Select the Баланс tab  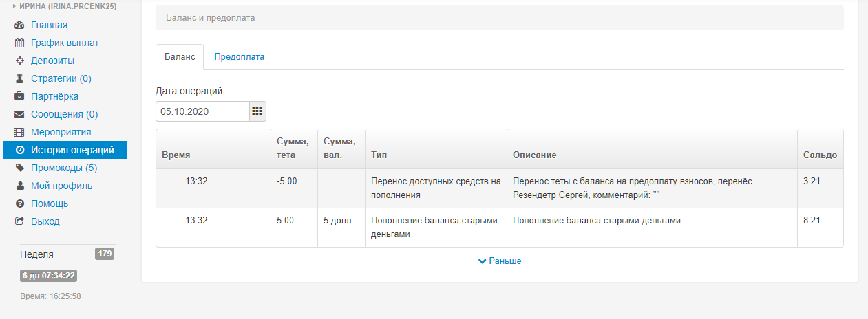coord(180,57)
